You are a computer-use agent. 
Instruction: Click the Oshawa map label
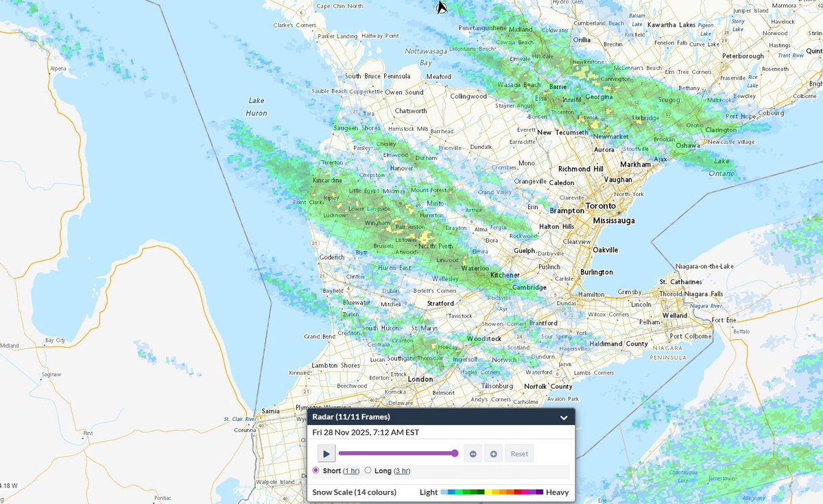(x=687, y=145)
